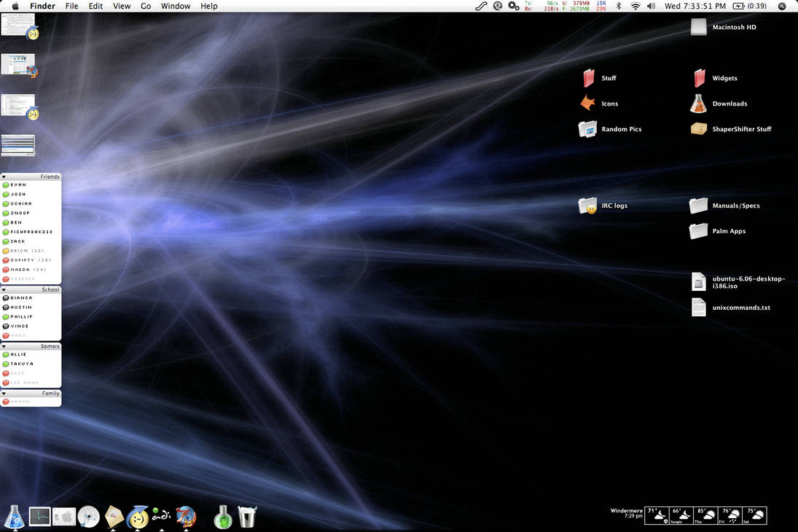Open the Window menu
The width and height of the screenshot is (798, 532).
(175, 6)
